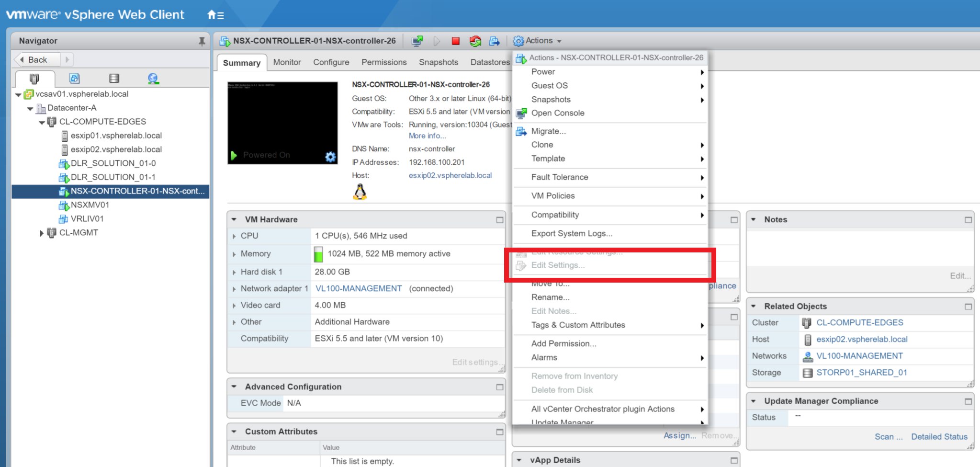
Task: Click Rename... in the Actions menu
Action: (610, 297)
